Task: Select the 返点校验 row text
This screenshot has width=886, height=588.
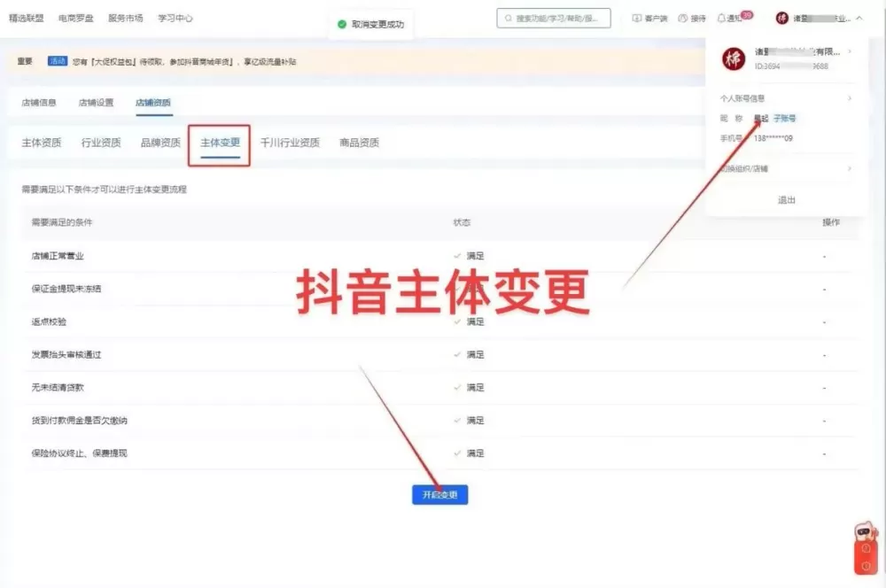Action: [x=49, y=321]
